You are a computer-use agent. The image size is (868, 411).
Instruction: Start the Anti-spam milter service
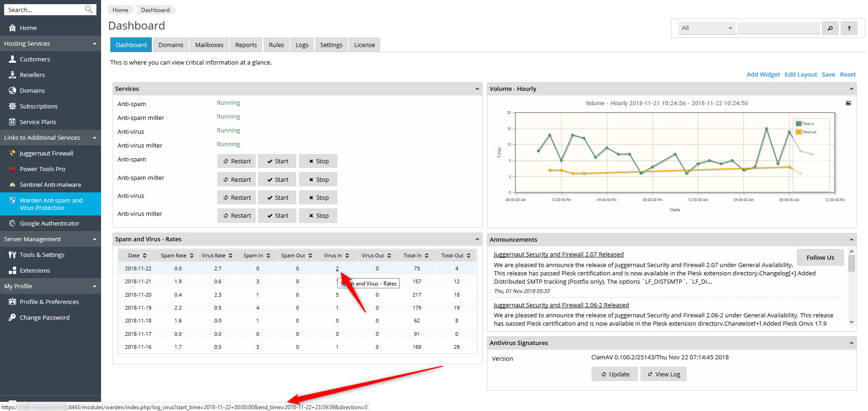277,179
